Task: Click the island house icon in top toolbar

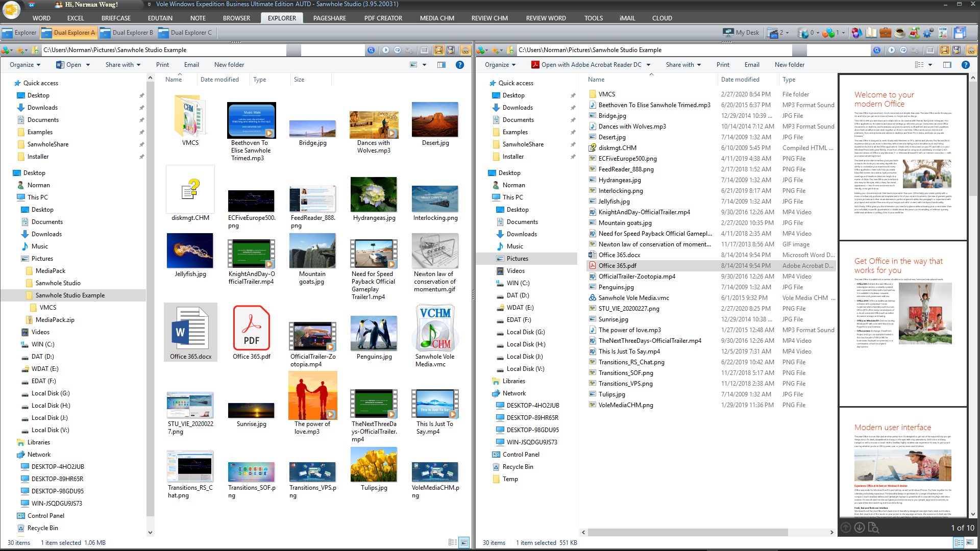Action: click(x=914, y=33)
